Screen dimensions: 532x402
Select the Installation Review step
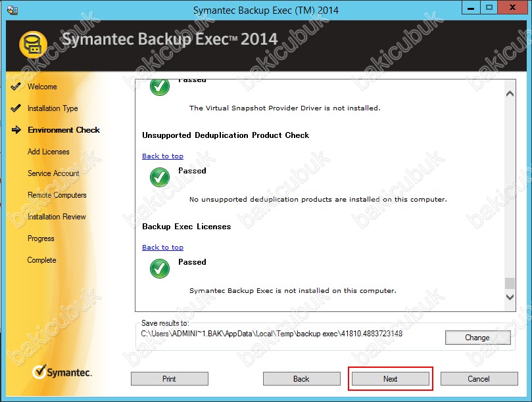[x=57, y=217]
